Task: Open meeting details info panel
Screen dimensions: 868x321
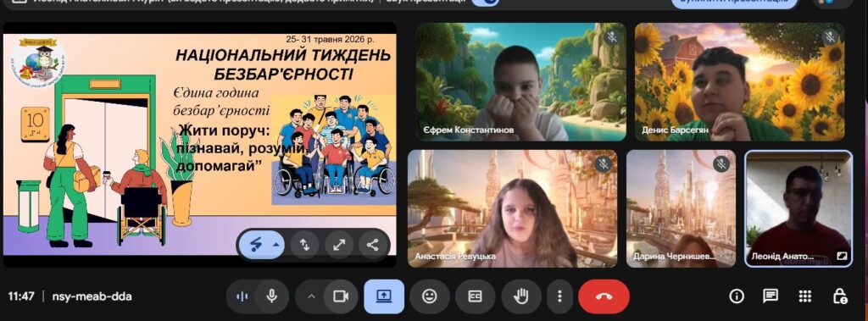Action: pyautogui.click(x=737, y=296)
